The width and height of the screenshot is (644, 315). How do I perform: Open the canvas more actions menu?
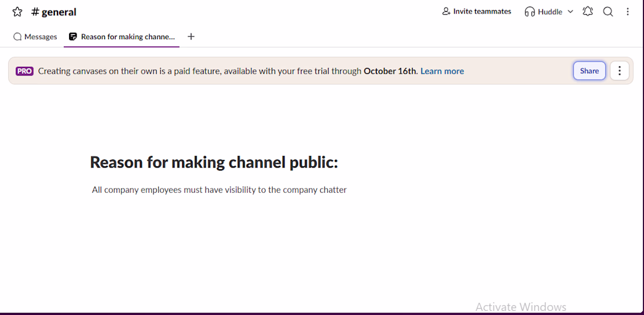pyautogui.click(x=619, y=71)
